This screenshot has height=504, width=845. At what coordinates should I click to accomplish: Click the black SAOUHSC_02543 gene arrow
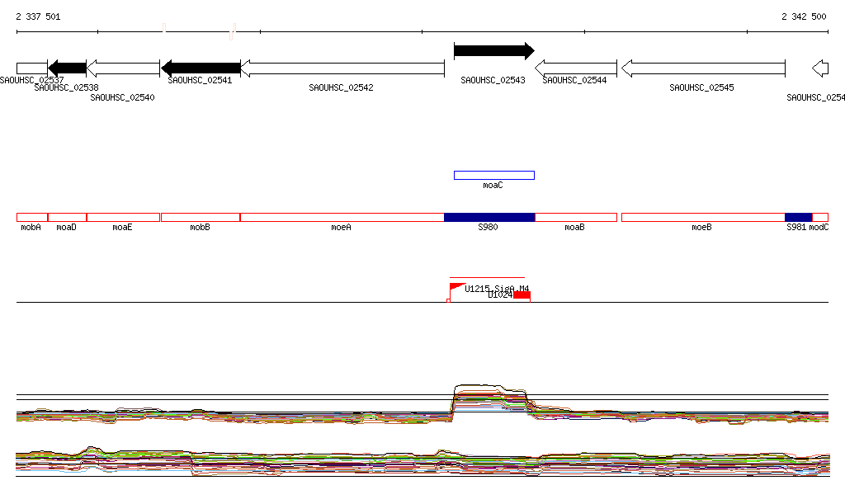[493, 51]
